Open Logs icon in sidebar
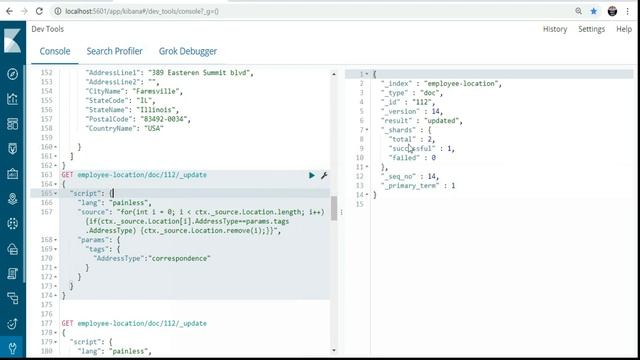The image size is (640, 360). point(12,273)
